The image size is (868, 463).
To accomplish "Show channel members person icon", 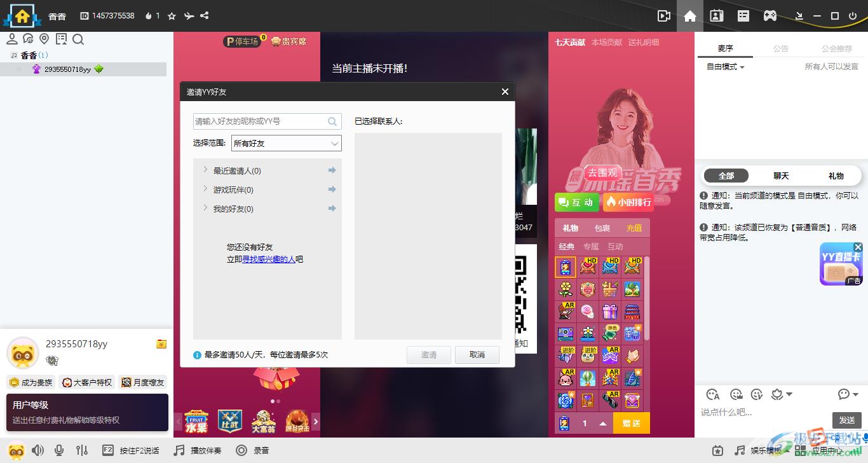I will coord(11,39).
